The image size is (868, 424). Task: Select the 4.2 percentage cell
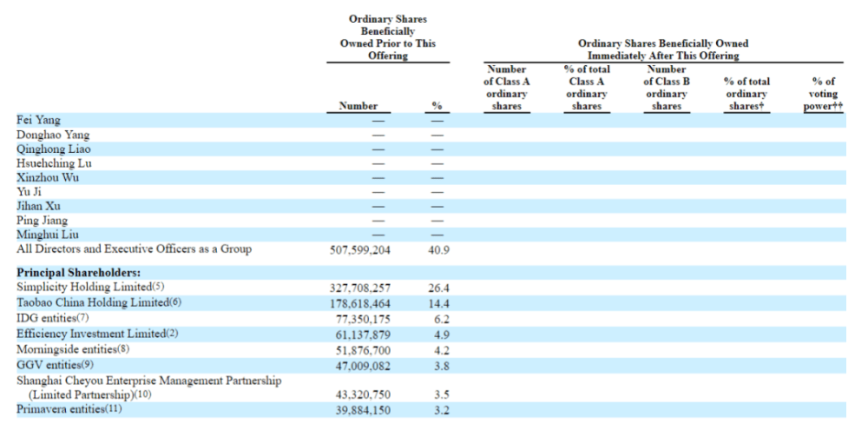point(443,350)
